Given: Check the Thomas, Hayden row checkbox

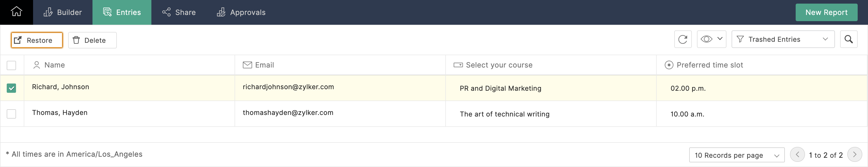Looking at the screenshot, I should [11, 114].
